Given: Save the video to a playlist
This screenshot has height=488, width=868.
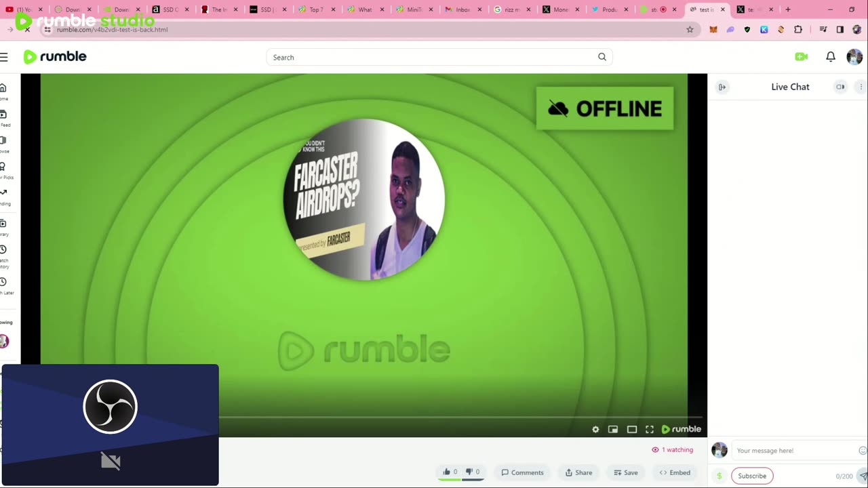Looking at the screenshot, I should pos(625,472).
